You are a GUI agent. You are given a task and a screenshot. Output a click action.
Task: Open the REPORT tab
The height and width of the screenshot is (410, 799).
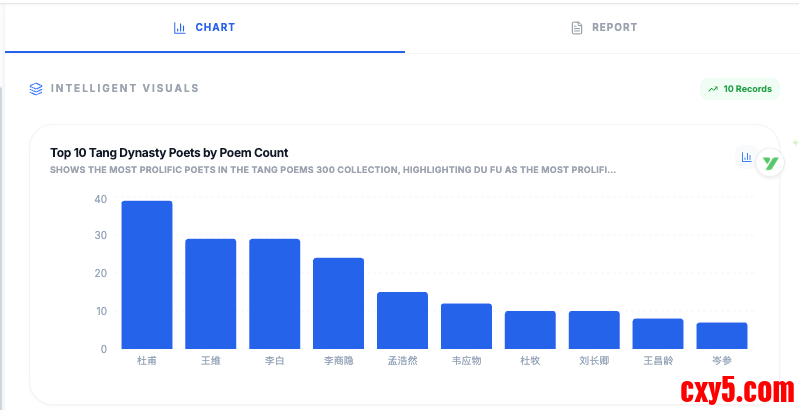pyautogui.click(x=604, y=27)
